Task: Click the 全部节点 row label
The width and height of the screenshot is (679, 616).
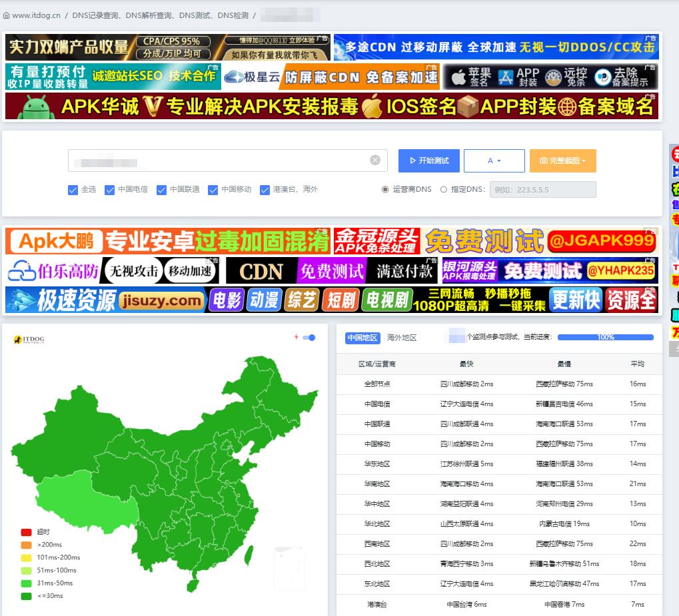Action: point(376,384)
